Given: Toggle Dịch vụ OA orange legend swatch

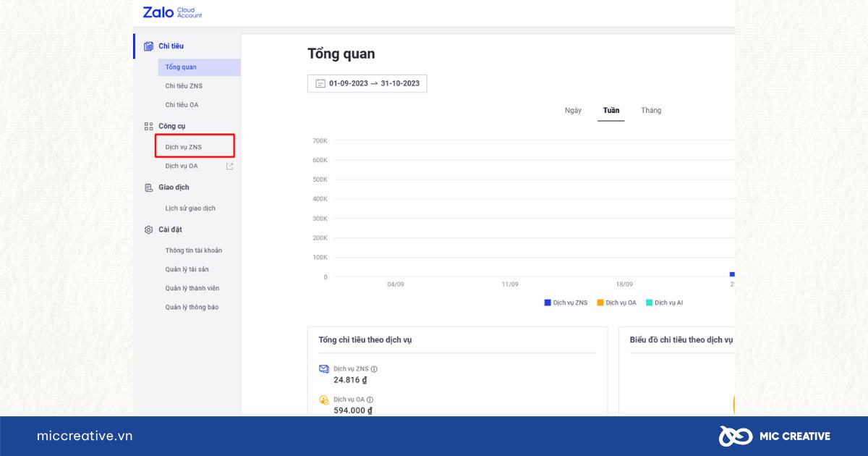Looking at the screenshot, I should (x=600, y=303).
